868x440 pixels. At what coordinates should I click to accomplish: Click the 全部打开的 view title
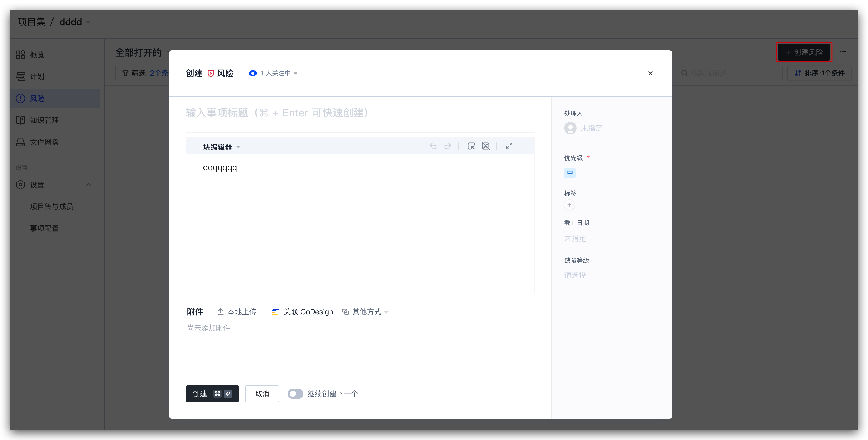pyautogui.click(x=138, y=52)
